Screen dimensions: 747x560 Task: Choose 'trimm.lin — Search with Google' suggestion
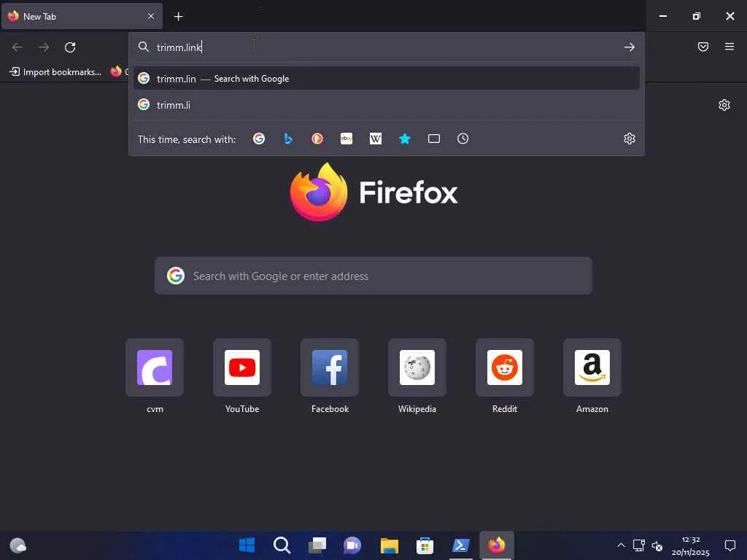click(387, 79)
